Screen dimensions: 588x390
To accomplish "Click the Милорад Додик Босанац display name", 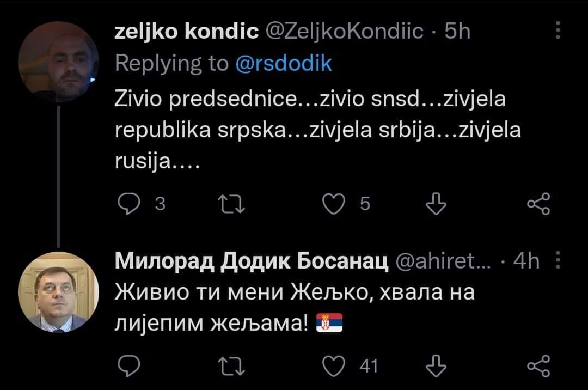I will pos(252,262).
